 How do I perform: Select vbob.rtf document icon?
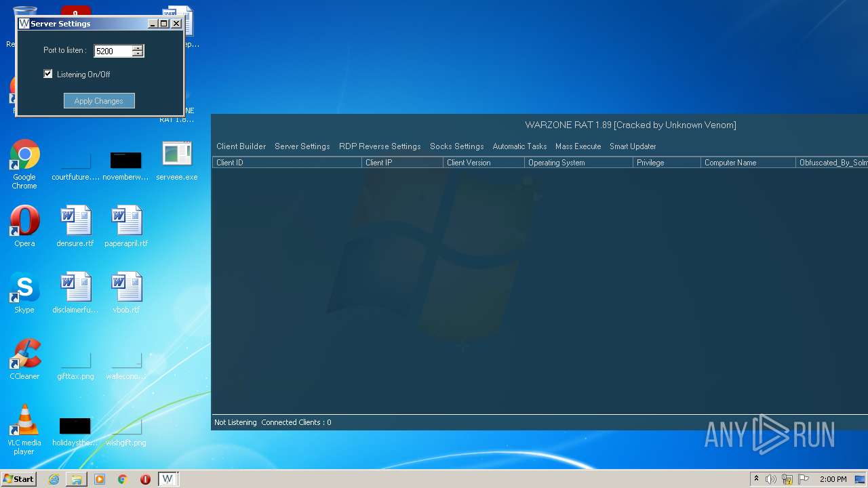126,293
